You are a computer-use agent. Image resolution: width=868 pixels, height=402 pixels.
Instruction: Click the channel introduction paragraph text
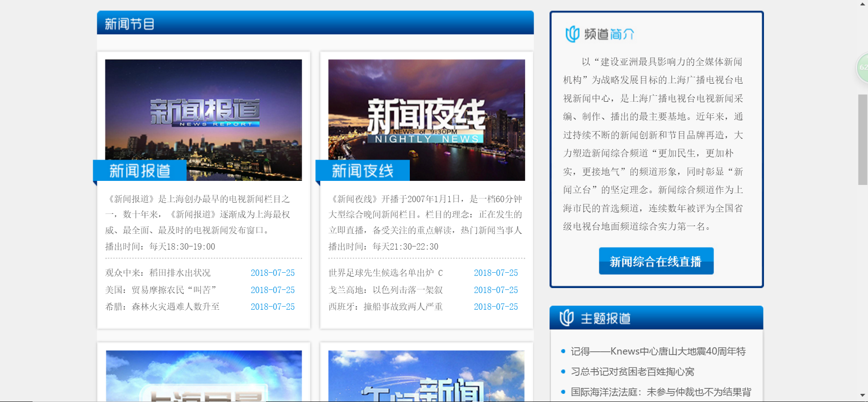pos(653,144)
